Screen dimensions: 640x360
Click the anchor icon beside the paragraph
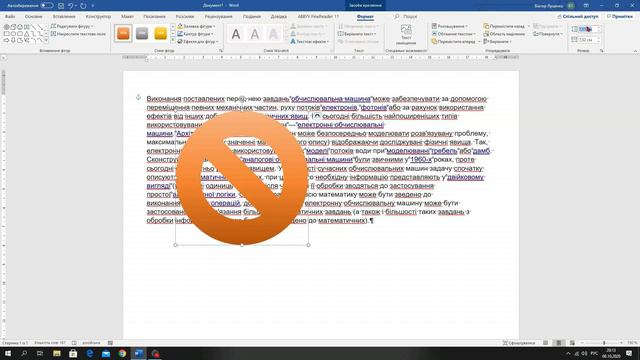138,97
